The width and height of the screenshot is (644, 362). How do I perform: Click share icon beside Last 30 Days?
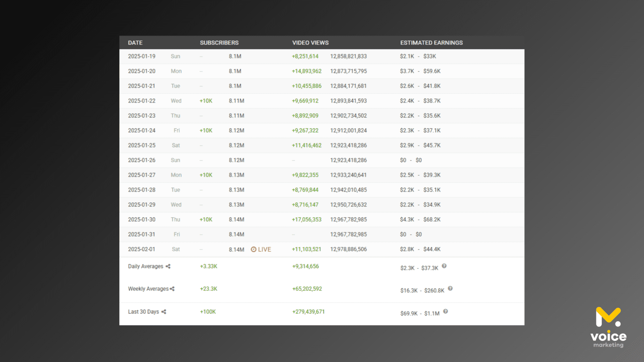[x=164, y=312]
